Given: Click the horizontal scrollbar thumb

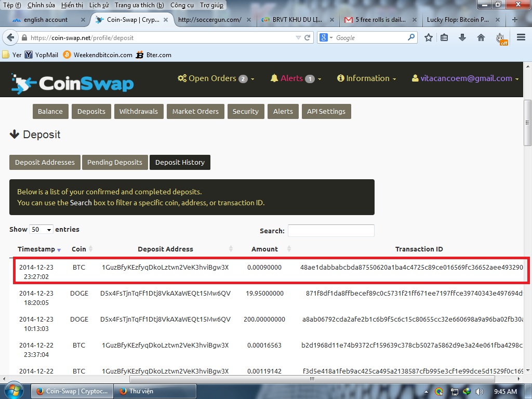Looking at the screenshot, I should click(x=312, y=379).
